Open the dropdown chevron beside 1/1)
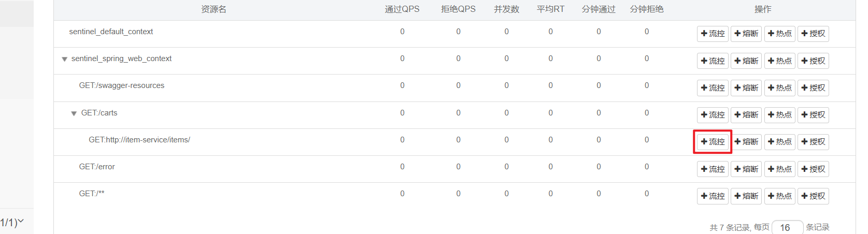The image size is (868, 234). point(21,222)
